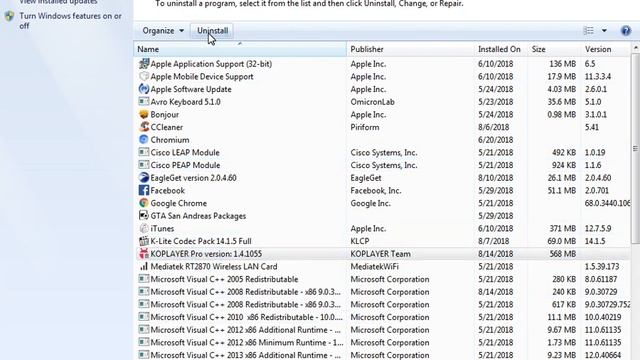Click the Windows features shield icon
640x360 pixels.
point(10,16)
